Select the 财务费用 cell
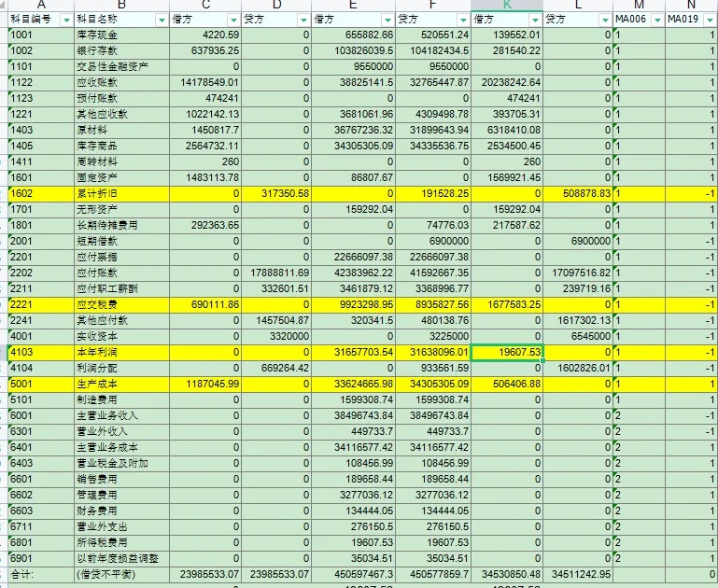The image size is (718, 588). click(x=121, y=511)
